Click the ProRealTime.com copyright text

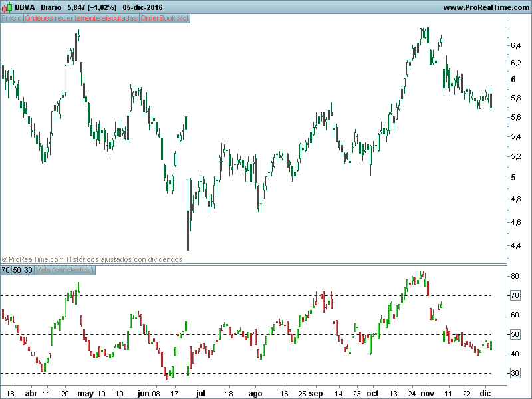pyautogui.click(x=33, y=259)
